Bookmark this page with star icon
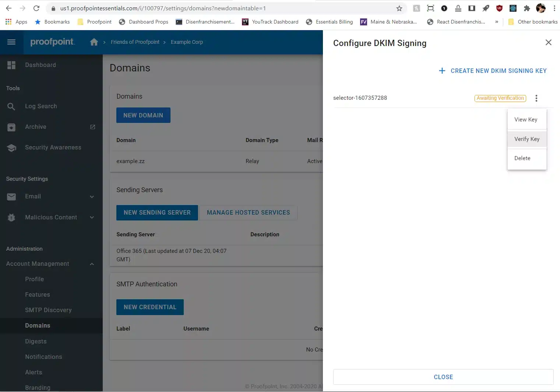Image resolution: width=560 pixels, height=392 pixels. coord(399,8)
